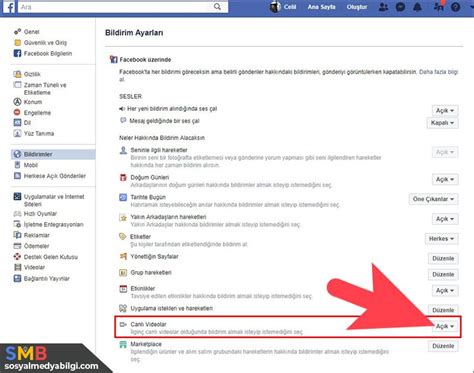Click the Genel gears icon
This screenshot has width=474, height=373.
tap(17, 32)
